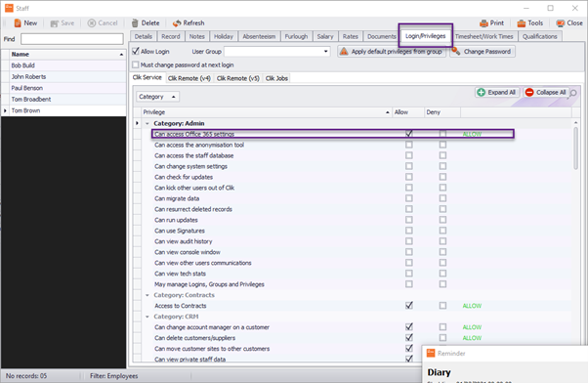The height and width of the screenshot is (383, 588).
Task: Tick Allow for Can migrate data
Action: coord(408,198)
